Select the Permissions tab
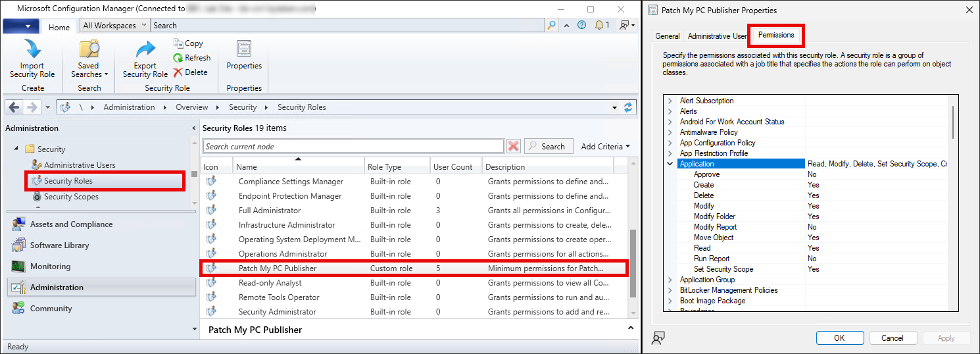 tap(776, 35)
